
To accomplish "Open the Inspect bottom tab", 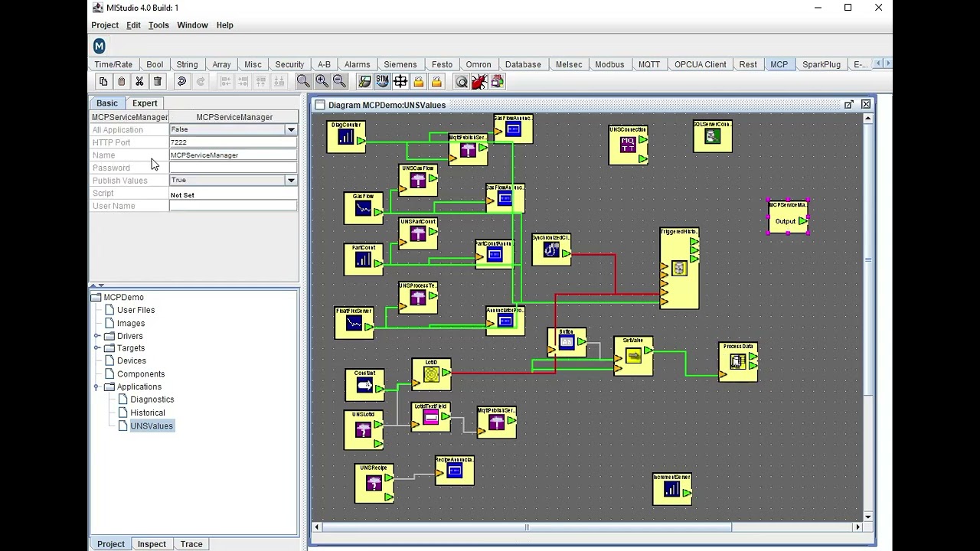I will point(152,544).
